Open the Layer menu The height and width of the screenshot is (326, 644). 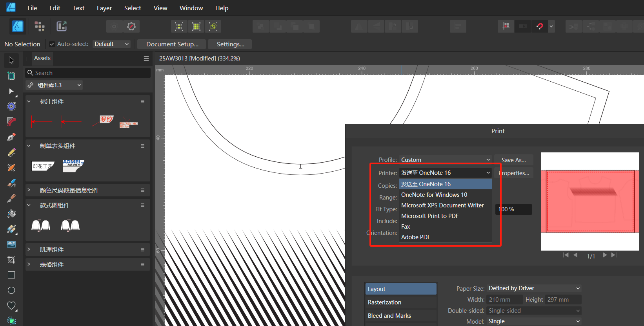[104, 8]
